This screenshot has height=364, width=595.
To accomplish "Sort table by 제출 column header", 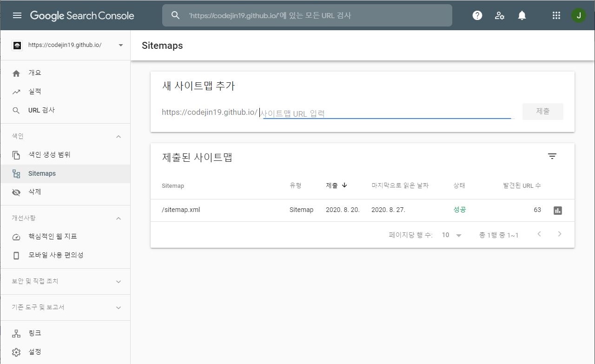I will point(332,185).
